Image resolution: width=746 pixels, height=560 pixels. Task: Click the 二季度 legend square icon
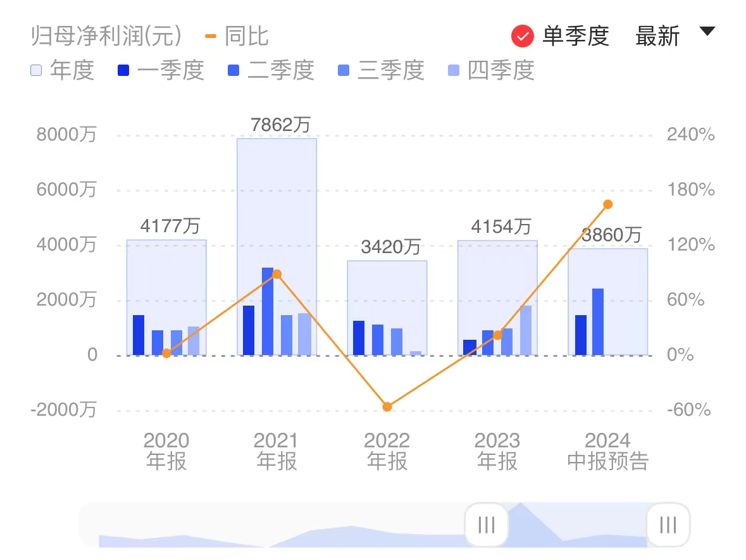point(232,70)
